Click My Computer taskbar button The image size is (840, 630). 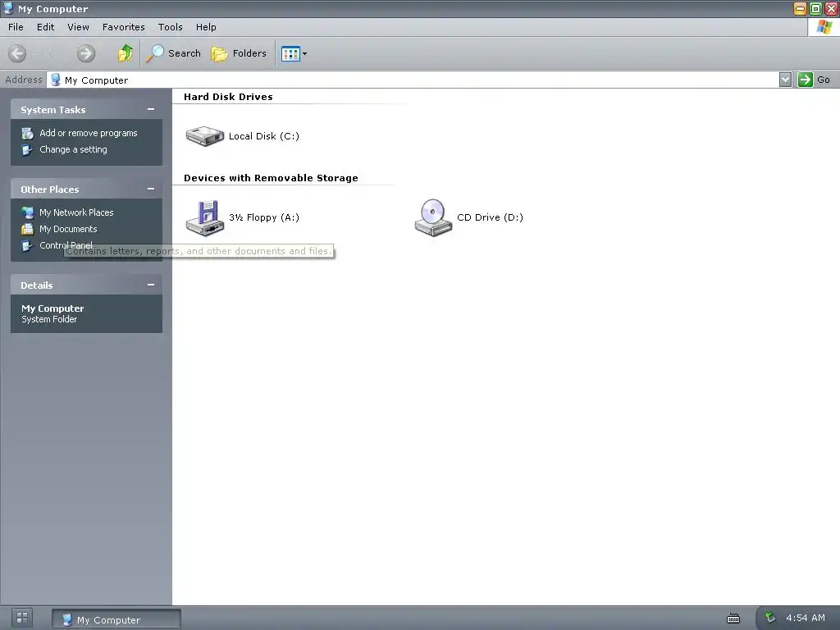pyautogui.click(x=116, y=619)
